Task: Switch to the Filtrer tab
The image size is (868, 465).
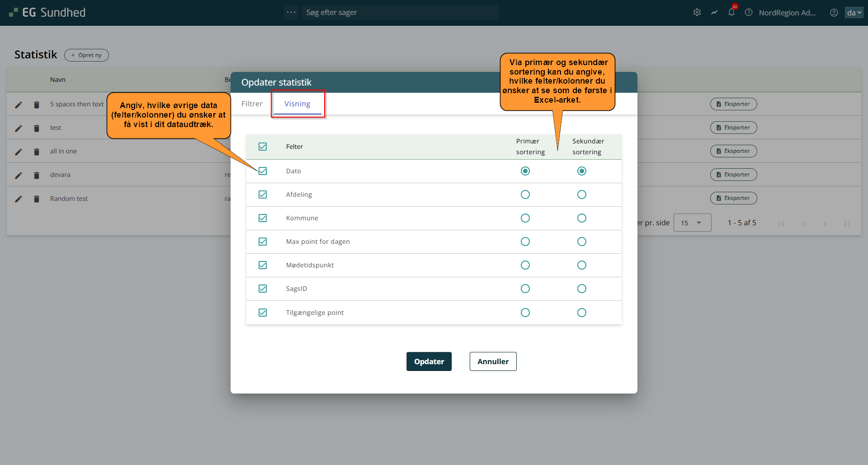Action: [252, 104]
